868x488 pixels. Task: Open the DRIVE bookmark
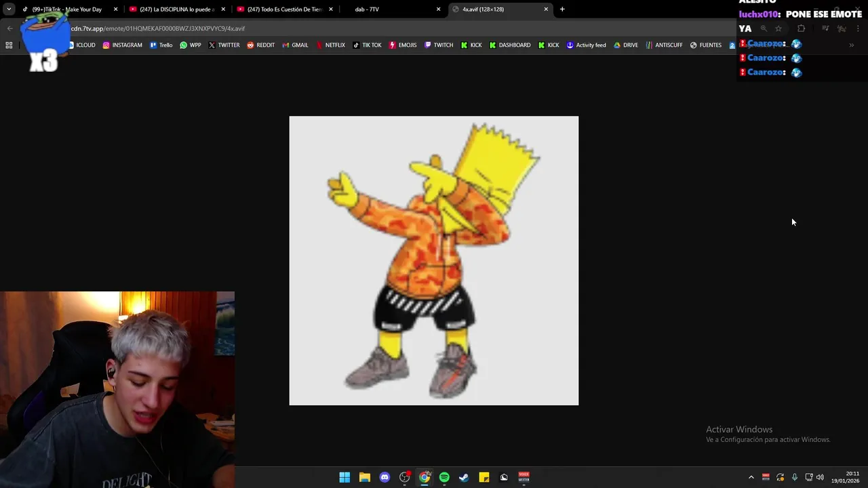[626, 45]
